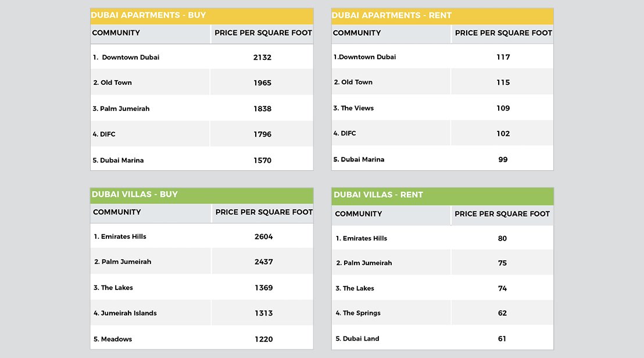
Task: Click Emirates Hills in villas buy table
Action: [x=123, y=237]
